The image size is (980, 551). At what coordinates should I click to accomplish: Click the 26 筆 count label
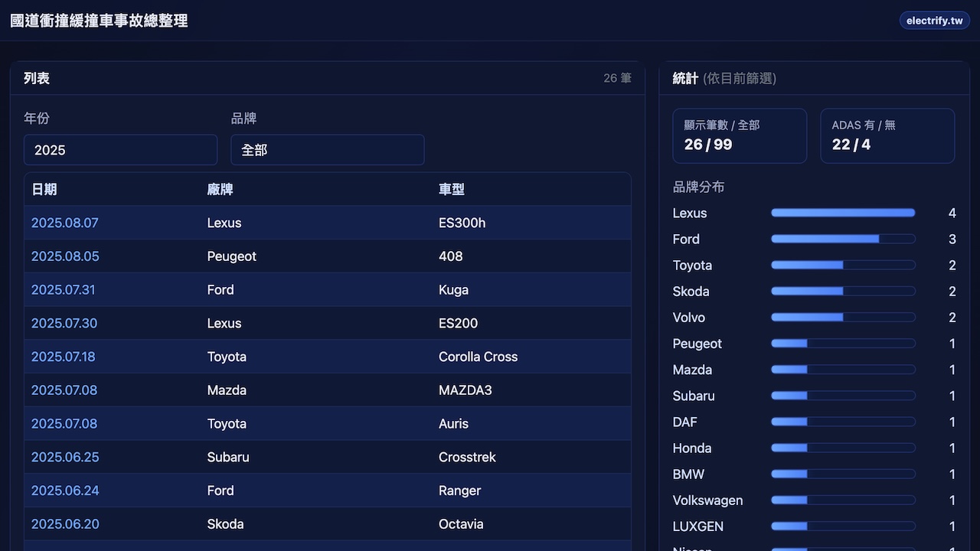pos(617,78)
